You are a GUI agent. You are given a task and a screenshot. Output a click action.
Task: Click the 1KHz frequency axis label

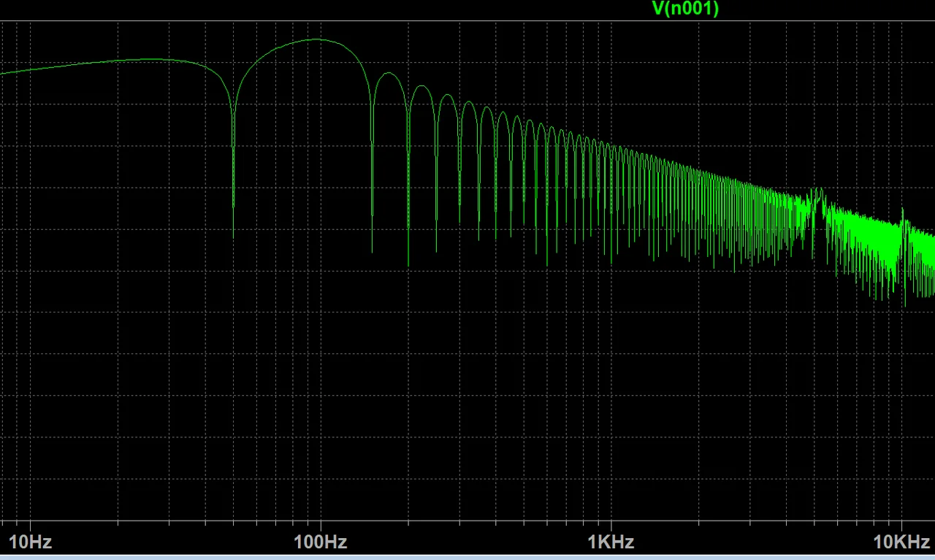tap(611, 542)
